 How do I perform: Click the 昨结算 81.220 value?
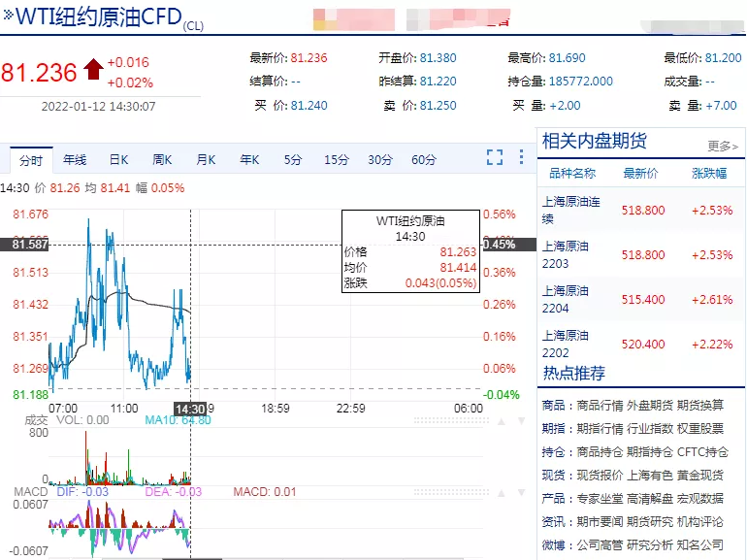(438, 82)
